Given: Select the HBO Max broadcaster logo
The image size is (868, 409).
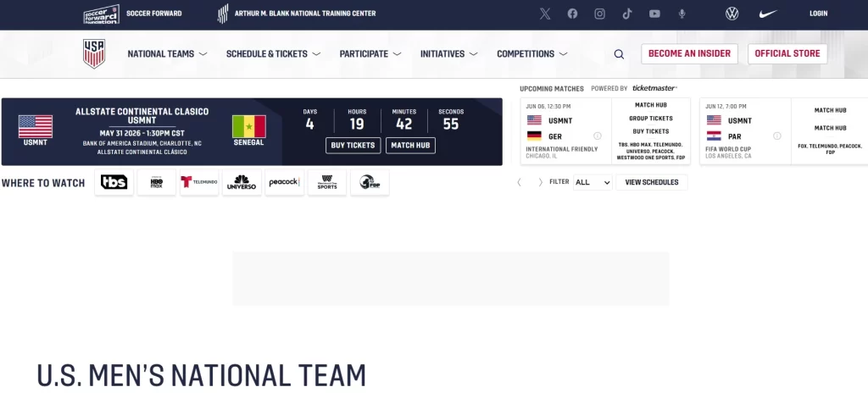Looking at the screenshot, I should coord(157,182).
